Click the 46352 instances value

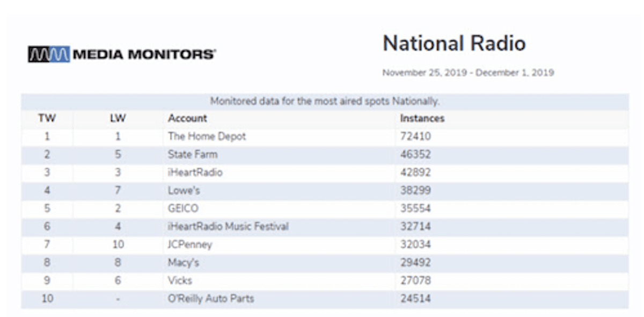[x=415, y=155]
